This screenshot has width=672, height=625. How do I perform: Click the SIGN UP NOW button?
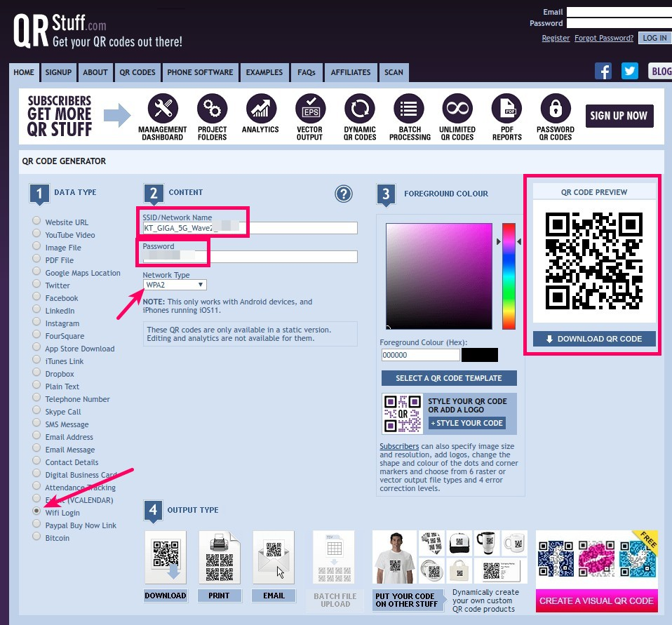(x=619, y=116)
